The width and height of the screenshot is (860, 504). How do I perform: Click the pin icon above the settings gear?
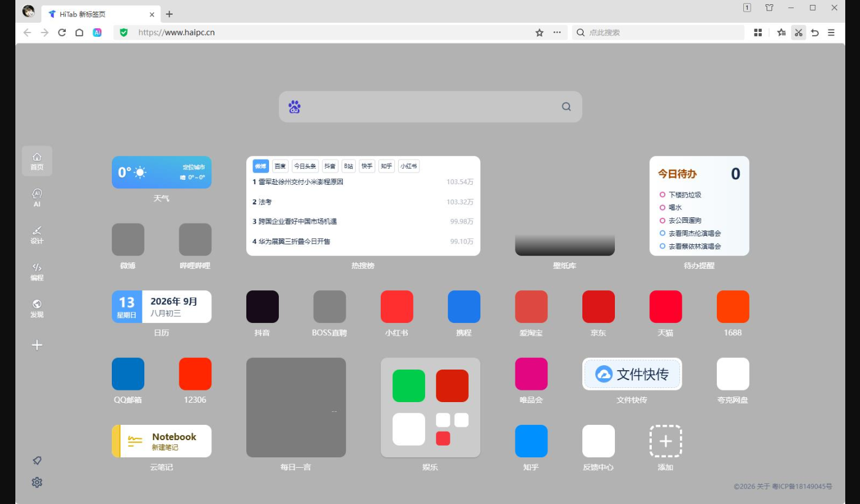[37, 460]
